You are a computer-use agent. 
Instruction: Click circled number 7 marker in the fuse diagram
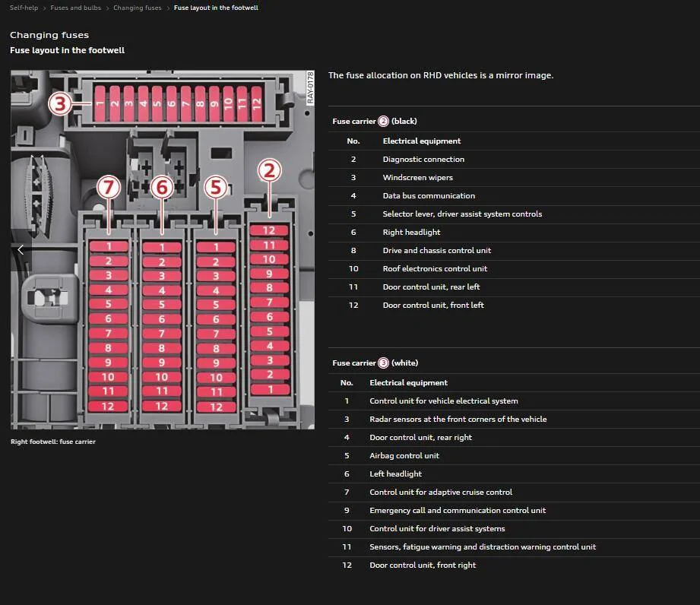[109, 187]
